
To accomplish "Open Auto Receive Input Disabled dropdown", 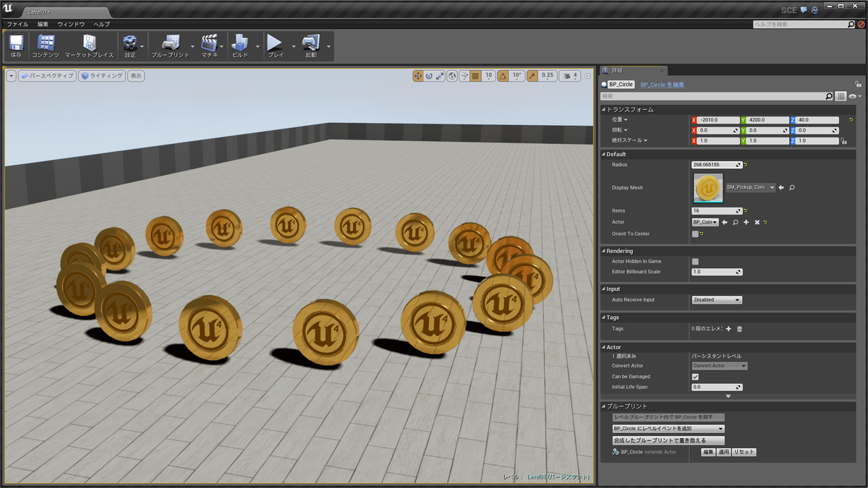I will [717, 299].
